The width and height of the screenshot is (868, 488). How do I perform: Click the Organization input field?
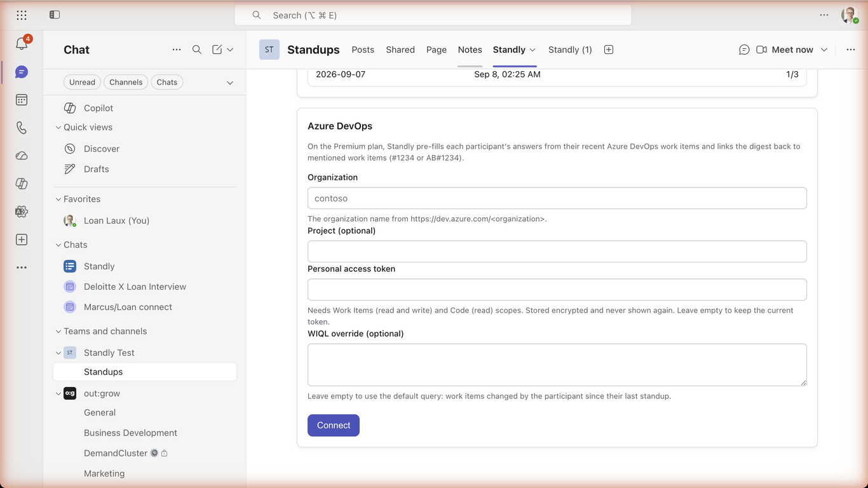coord(557,198)
